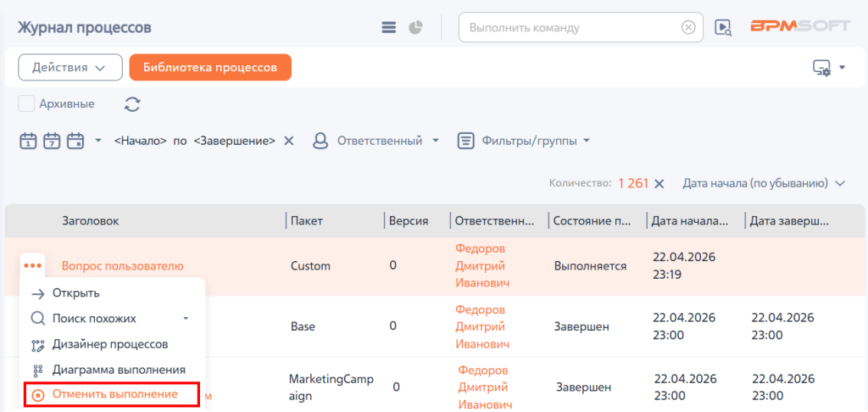Select the Custom package cell

[x=310, y=266]
